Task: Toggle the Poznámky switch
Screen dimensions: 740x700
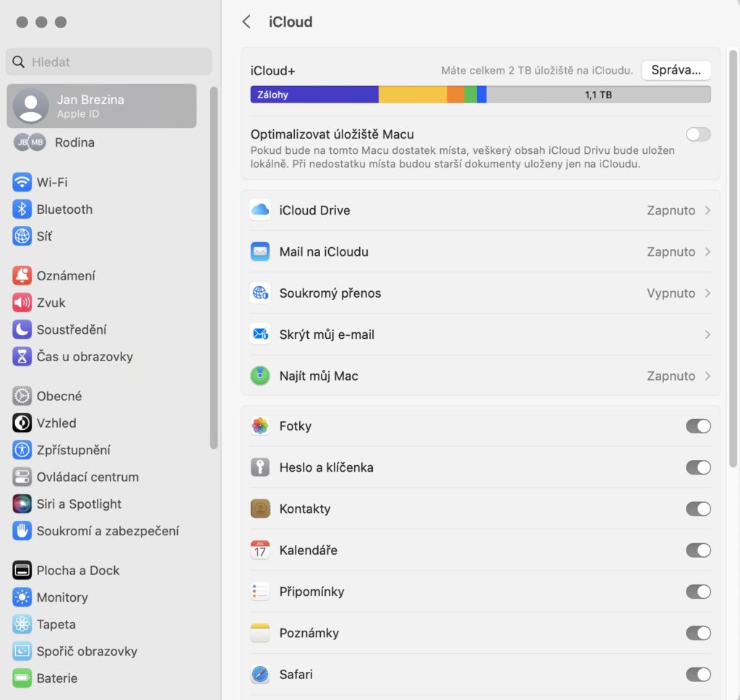Action: (x=698, y=633)
